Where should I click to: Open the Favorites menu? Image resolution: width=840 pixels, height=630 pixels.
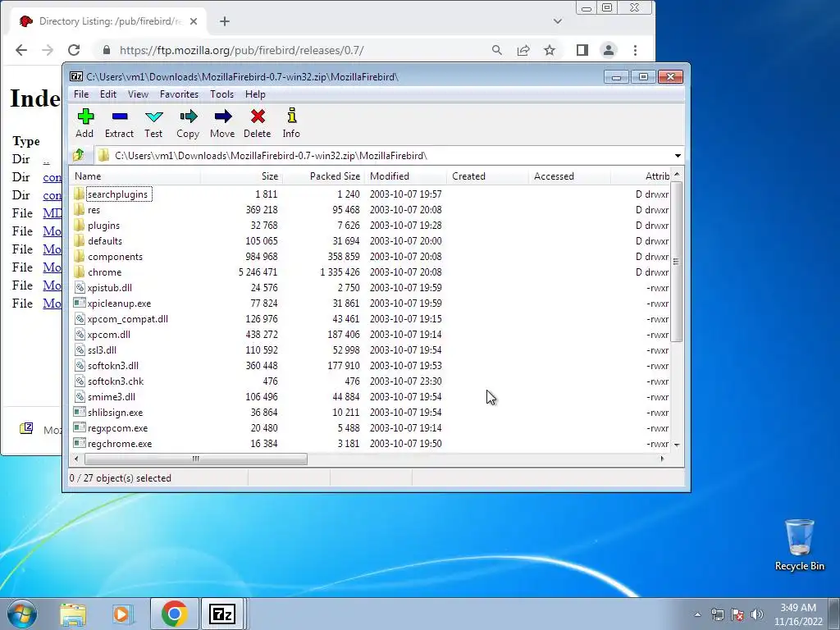[179, 94]
